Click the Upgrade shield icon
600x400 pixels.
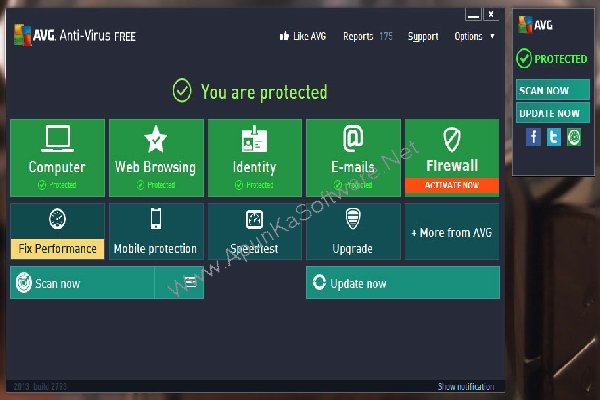pyautogui.click(x=353, y=219)
